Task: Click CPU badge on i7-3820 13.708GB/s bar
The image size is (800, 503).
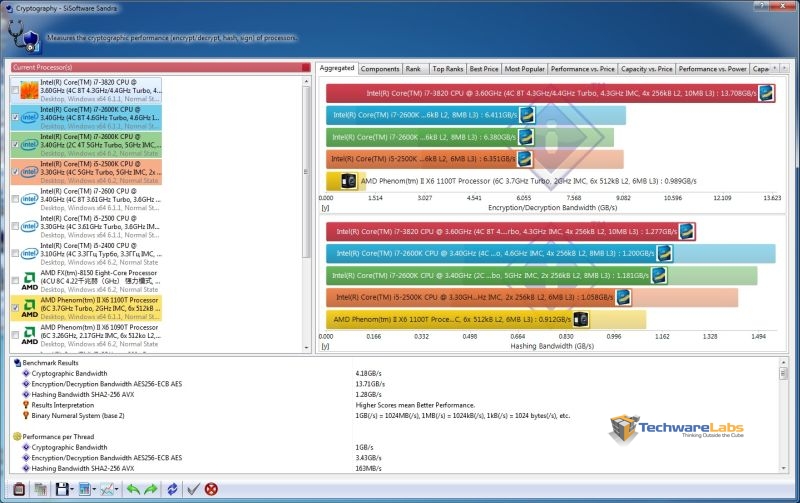Action: (x=766, y=93)
